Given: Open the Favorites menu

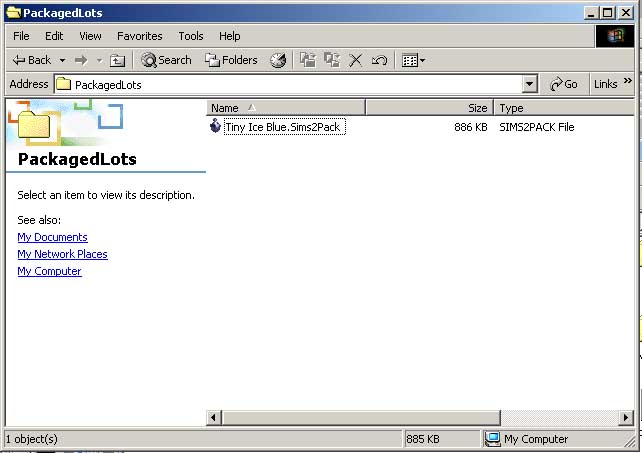Looking at the screenshot, I should tap(140, 36).
